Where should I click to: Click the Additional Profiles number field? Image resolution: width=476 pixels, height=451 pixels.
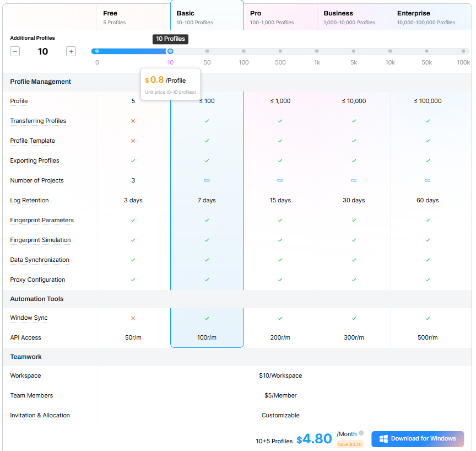(x=43, y=51)
